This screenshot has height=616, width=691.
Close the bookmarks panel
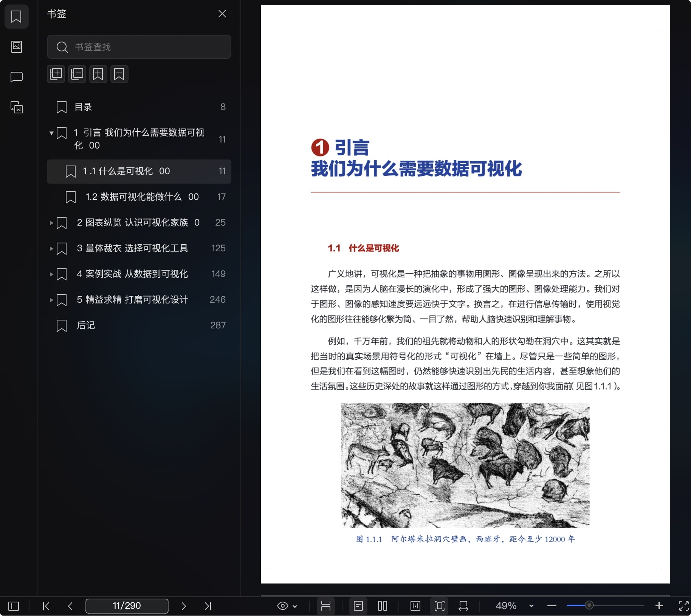click(222, 14)
